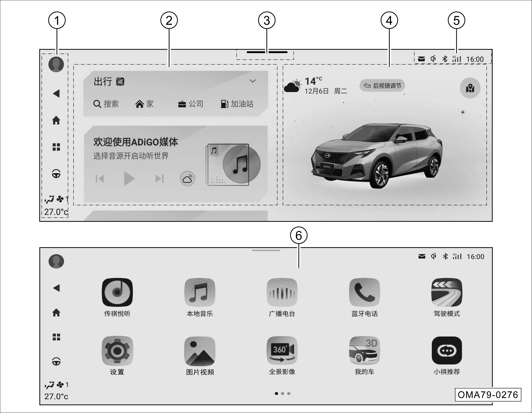The width and height of the screenshot is (532, 413).
Task: Open 设置 settings app
Action: coord(117,356)
